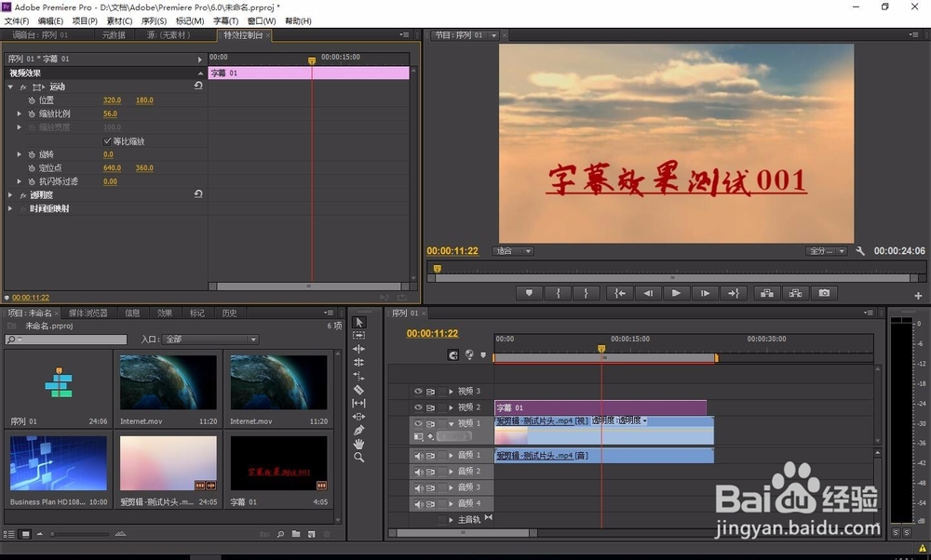Open the project panel bin filter dropdown

[x=210, y=340]
